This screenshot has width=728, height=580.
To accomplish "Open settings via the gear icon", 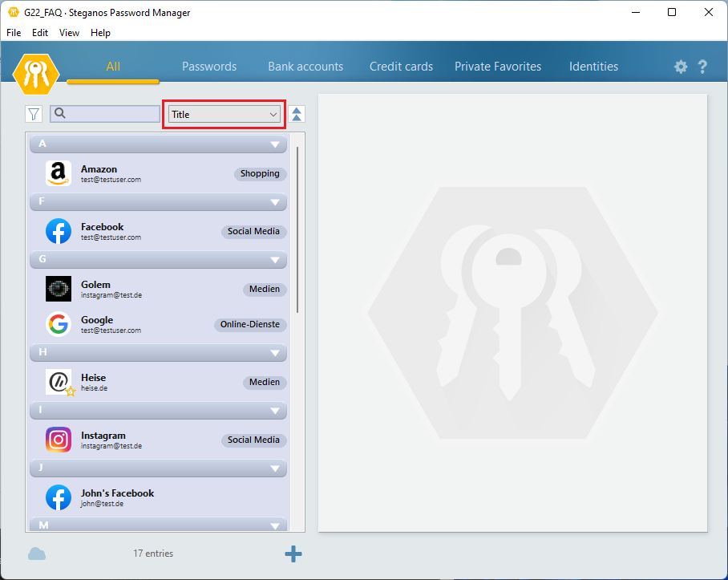I will coord(681,67).
